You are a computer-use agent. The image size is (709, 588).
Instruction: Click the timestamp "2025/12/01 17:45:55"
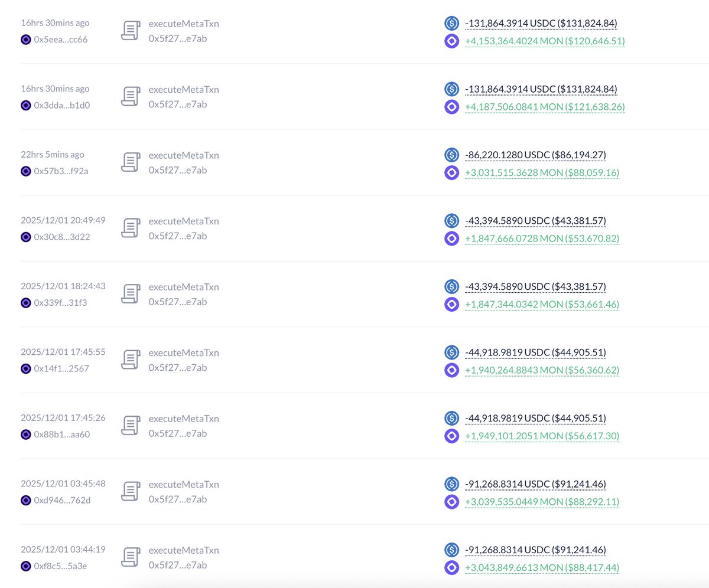point(63,352)
